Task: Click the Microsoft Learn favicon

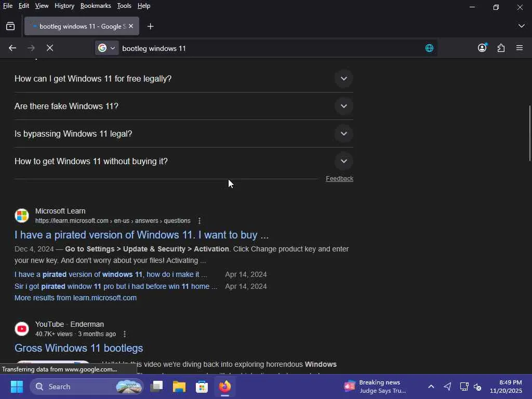Action: (x=22, y=216)
